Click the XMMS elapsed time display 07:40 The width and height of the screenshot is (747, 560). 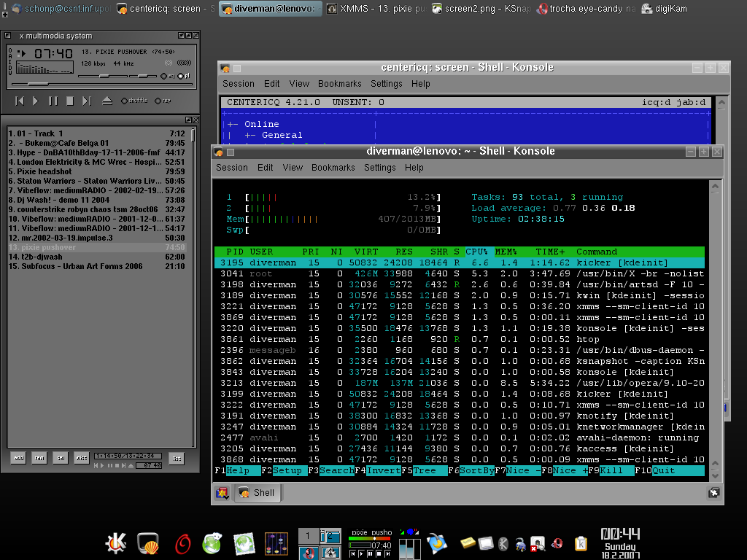coord(53,53)
